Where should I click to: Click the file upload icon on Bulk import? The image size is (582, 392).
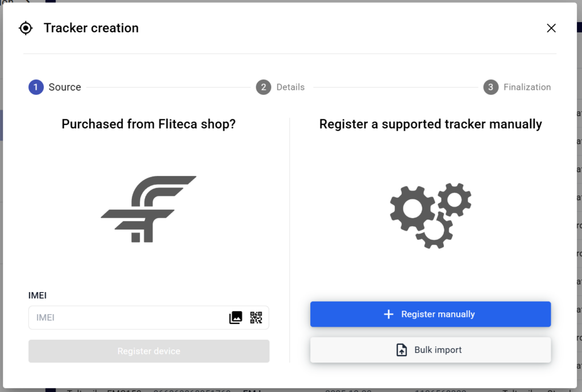click(402, 350)
